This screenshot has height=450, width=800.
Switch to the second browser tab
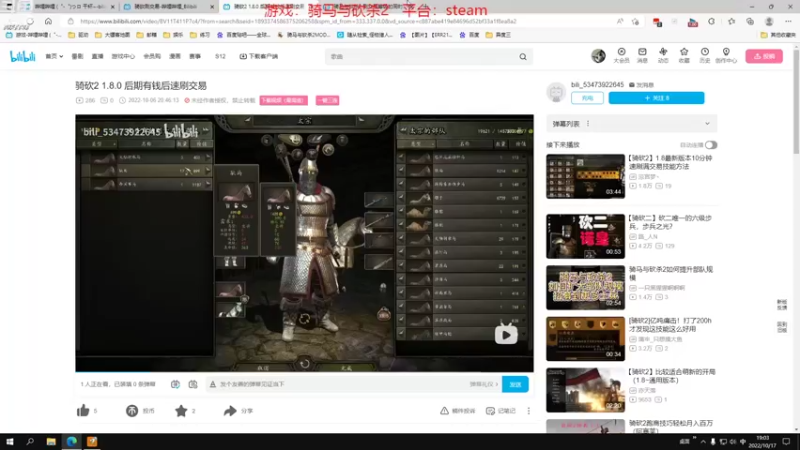(x=168, y=7)
